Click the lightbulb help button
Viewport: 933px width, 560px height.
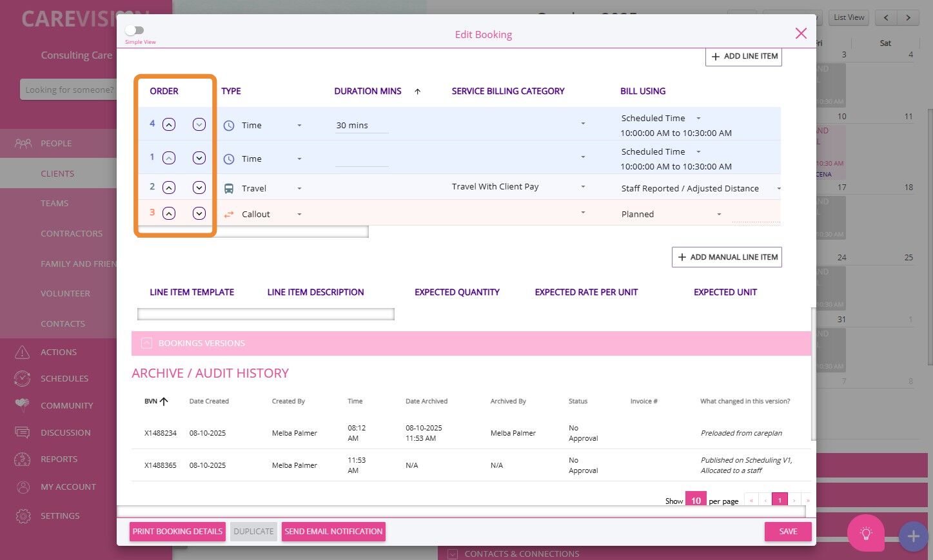point(866,533)
